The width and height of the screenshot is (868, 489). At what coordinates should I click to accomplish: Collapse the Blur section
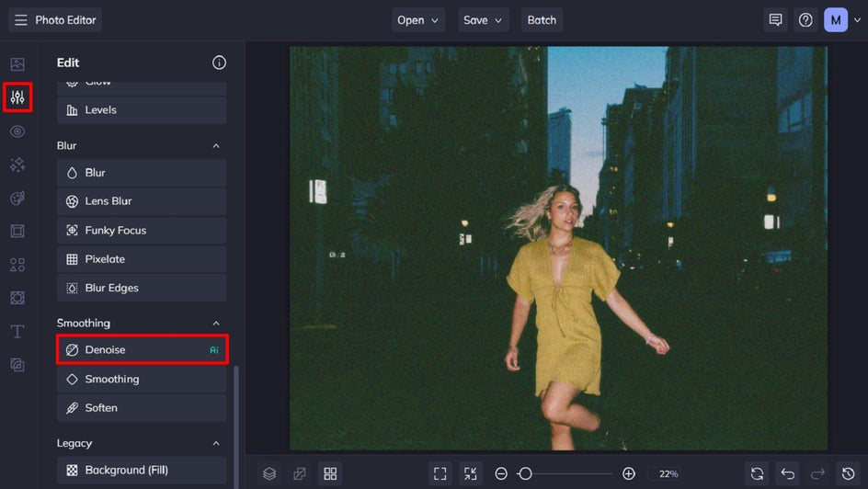(x=216, y=146)
